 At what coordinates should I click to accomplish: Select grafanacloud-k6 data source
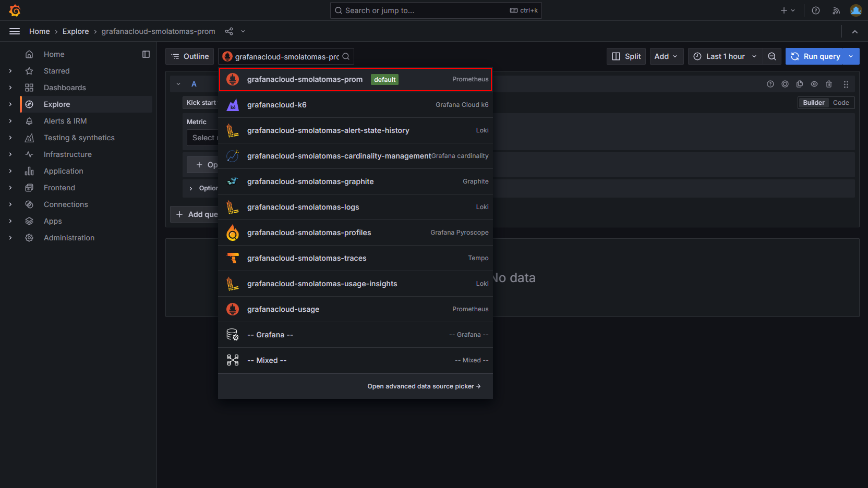[x=355, y=105]
